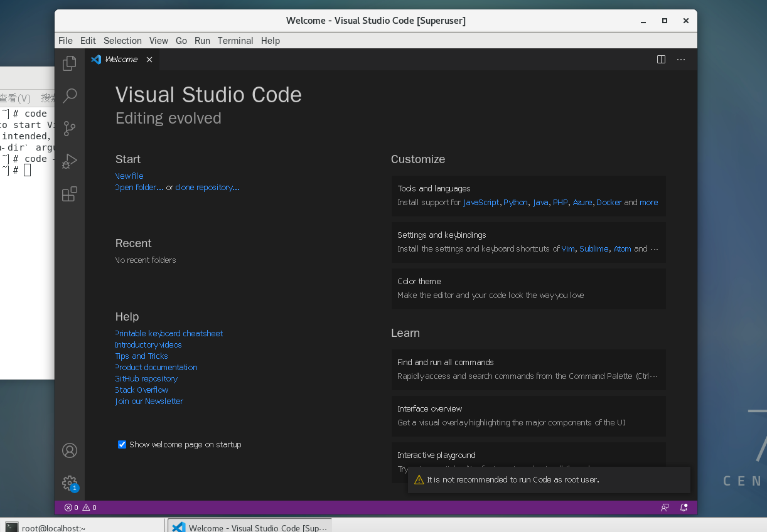
Task: Open the Help menu
Action: coord(271,41)
